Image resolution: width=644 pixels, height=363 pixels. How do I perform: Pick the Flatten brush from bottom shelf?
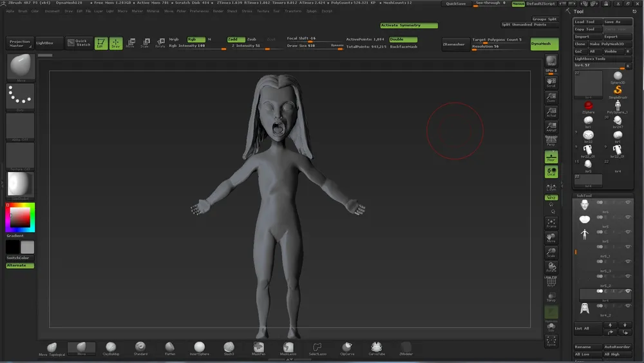(x=170, y=348)
